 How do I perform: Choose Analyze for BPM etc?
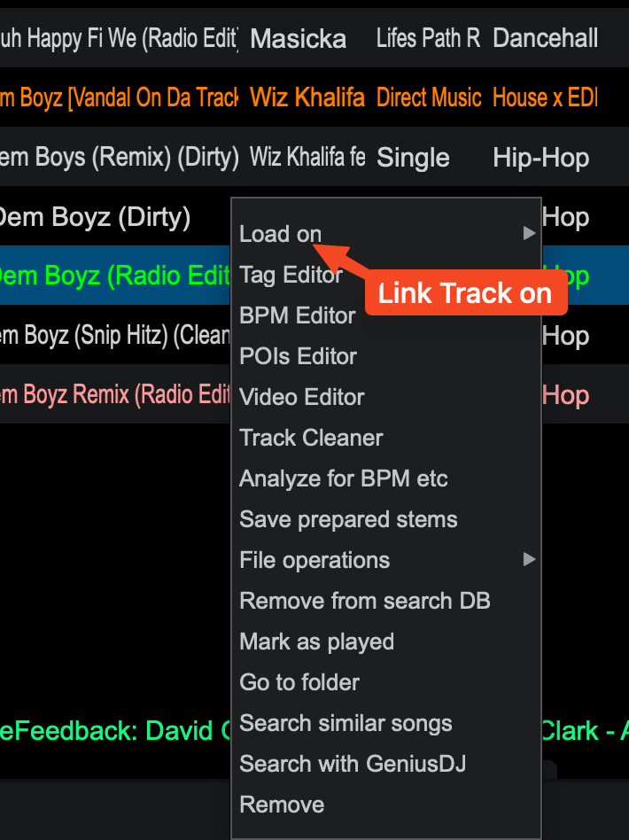344,478
